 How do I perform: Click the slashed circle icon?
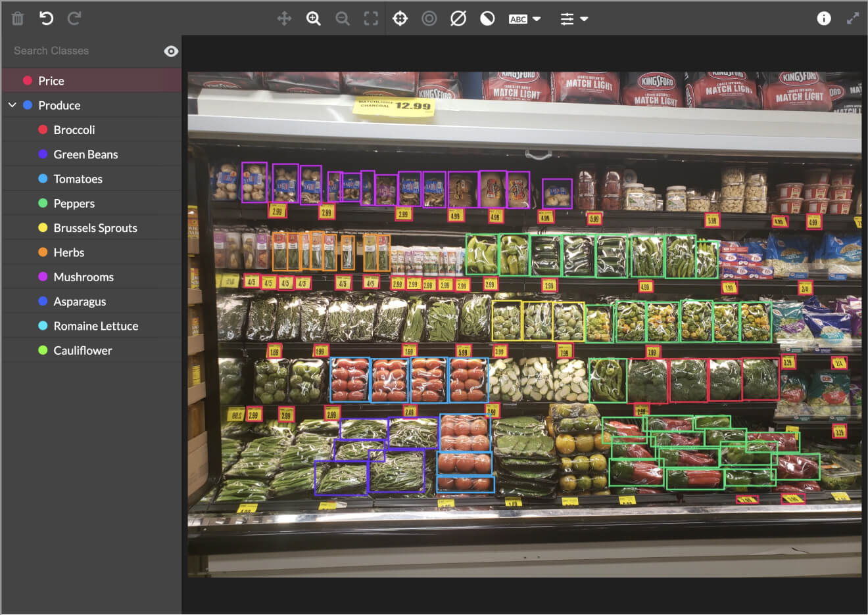tap(458, 18)
